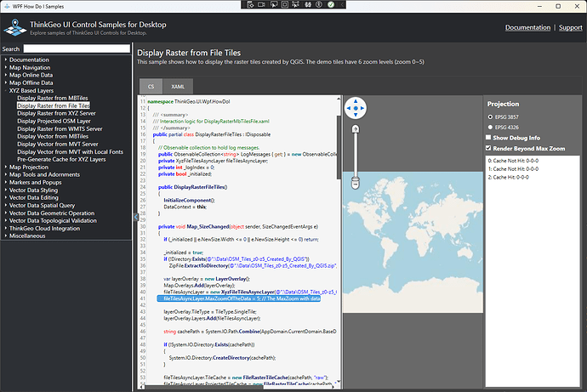The width and height of the screenshot is (587, 392).
Task: Select the Vector Data Editing node
Action: [34, 197]
